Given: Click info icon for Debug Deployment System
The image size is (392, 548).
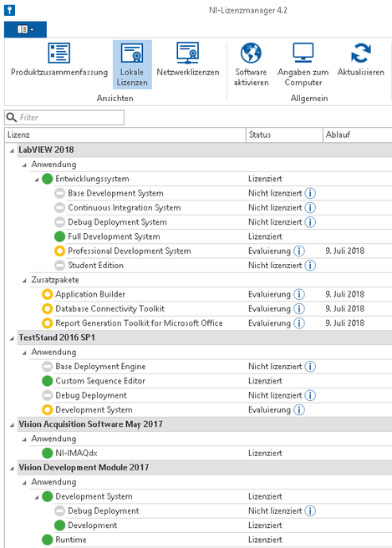Looking at the screenshot, I should point(310,222).
